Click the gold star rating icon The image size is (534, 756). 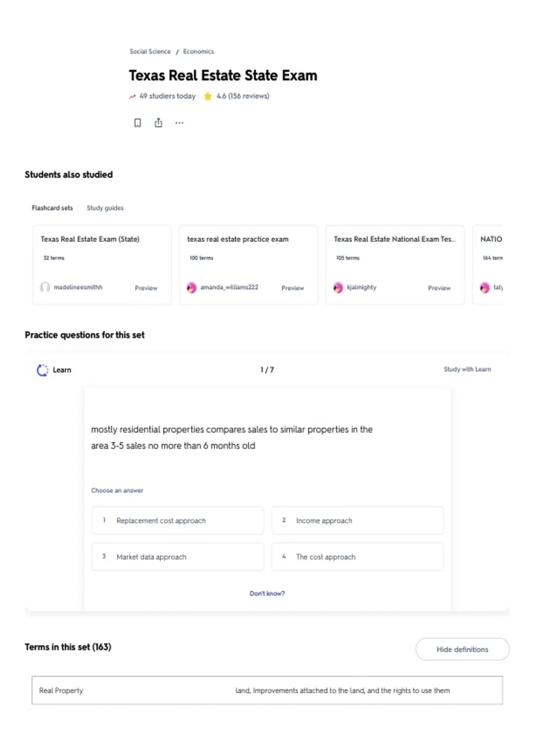point(208,96)
